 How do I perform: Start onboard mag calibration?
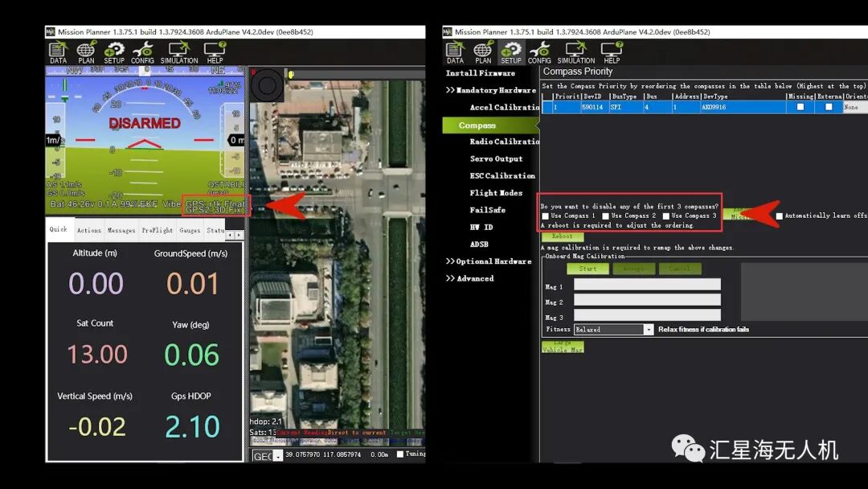588,269
